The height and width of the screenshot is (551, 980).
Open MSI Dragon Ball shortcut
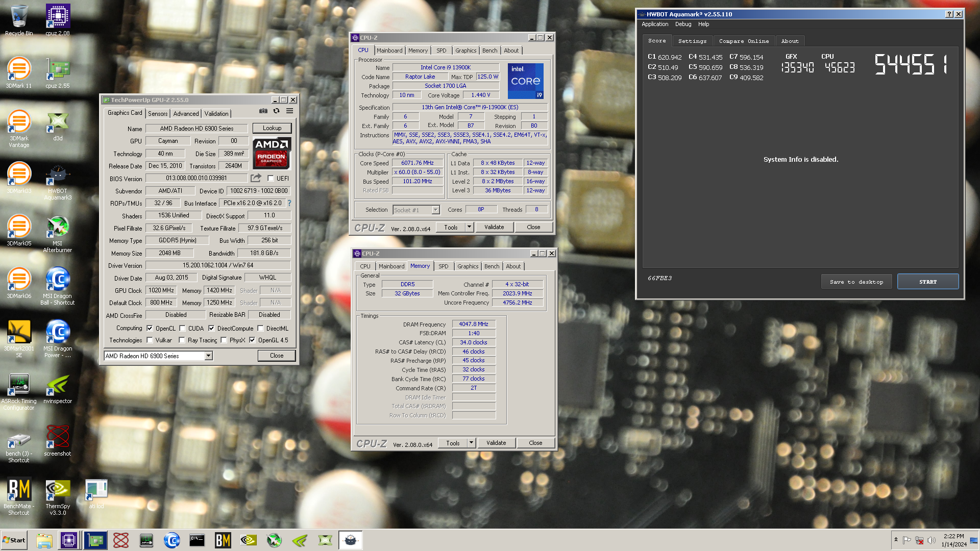click(58, 286)
